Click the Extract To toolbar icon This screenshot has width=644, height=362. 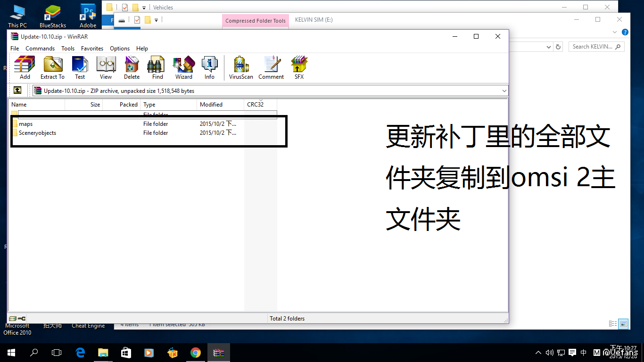(52, 68)
